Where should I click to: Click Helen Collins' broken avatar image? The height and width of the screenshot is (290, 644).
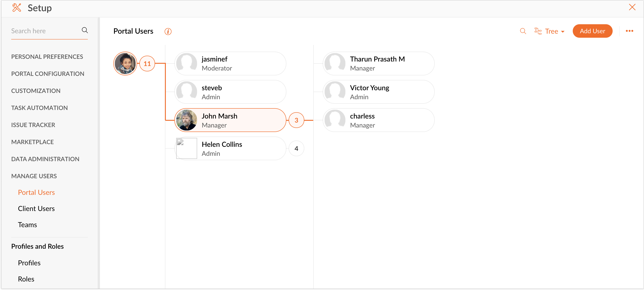tap(186, 149)
